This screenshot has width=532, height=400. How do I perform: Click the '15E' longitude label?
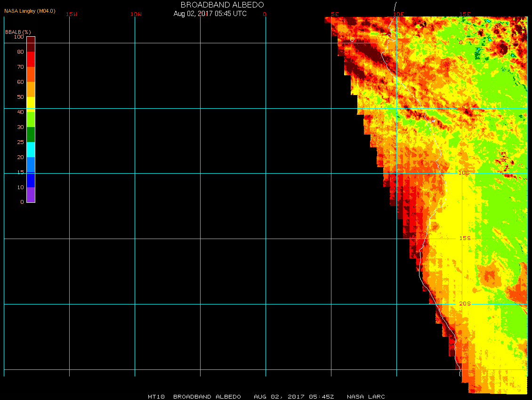465,14
